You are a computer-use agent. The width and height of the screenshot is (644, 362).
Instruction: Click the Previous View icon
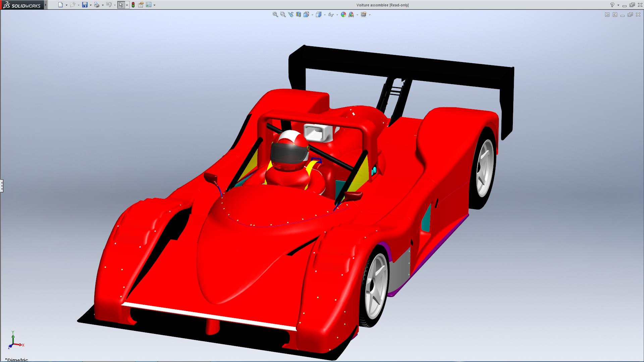coord(290,14)
